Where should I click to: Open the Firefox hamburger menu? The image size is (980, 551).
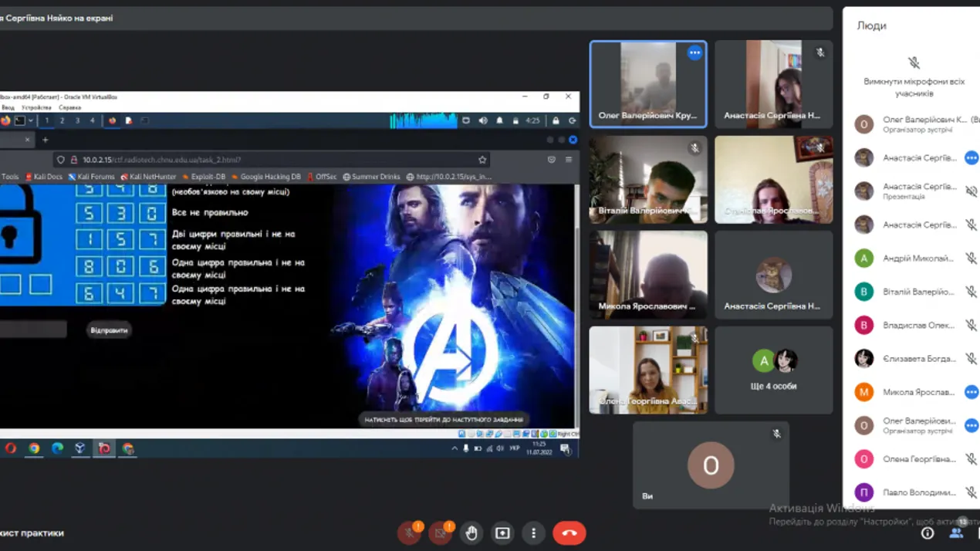(569, 160)
